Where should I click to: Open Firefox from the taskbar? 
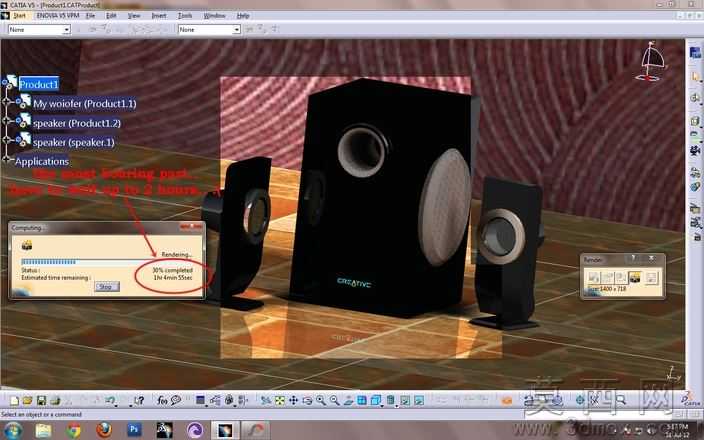(x=104, y=430)
